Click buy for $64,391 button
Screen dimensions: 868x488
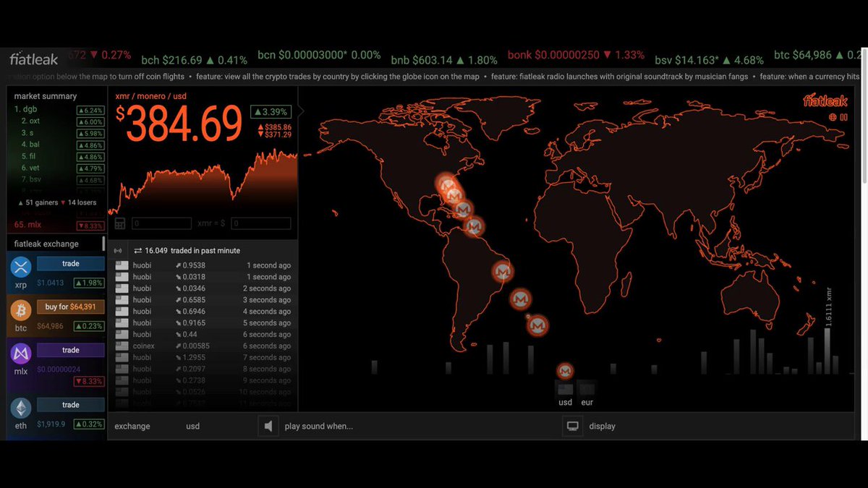point(71,307)
